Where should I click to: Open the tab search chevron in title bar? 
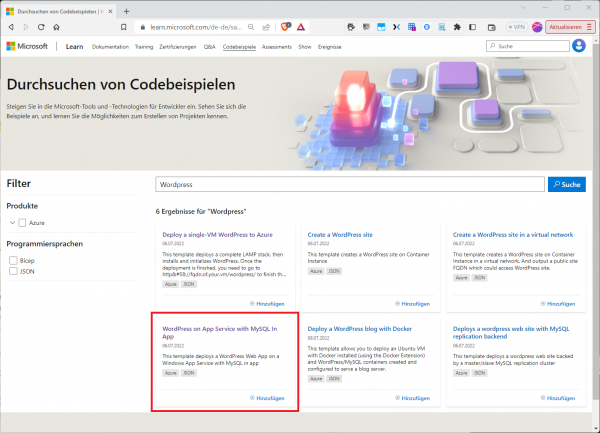(523, 8)
